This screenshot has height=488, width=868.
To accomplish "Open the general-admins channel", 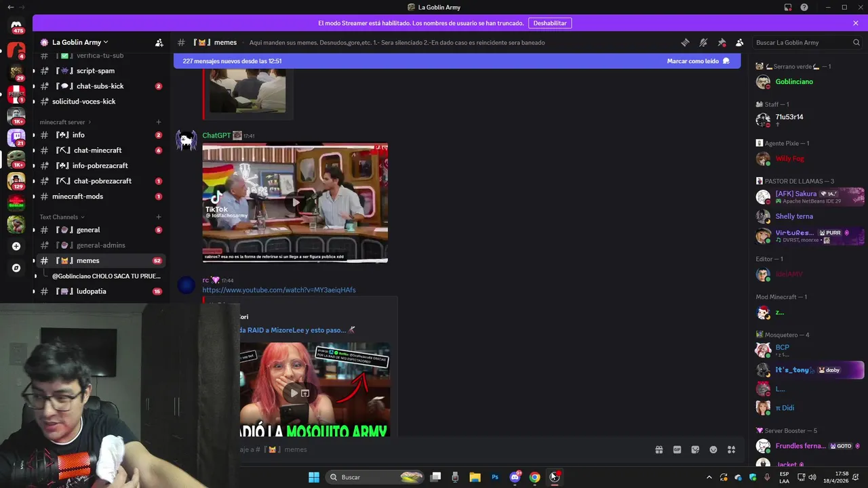I will click(100, 245).
